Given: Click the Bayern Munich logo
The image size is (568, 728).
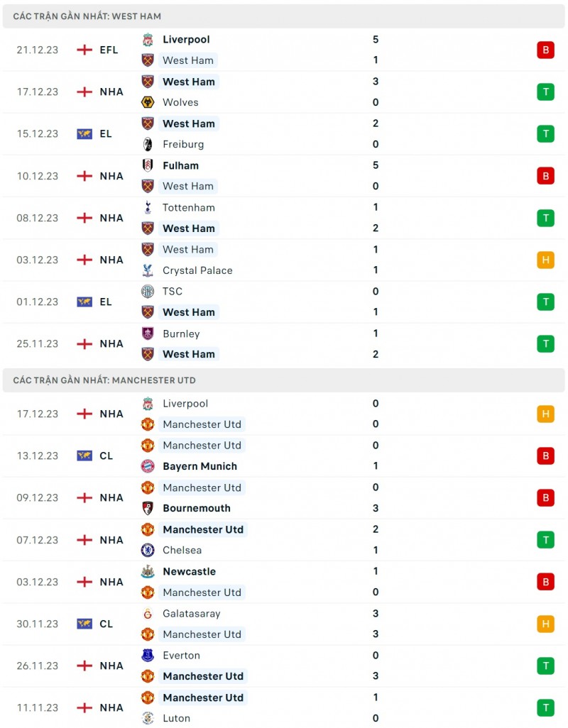Looking at the screenshot, I should [148, 466].
